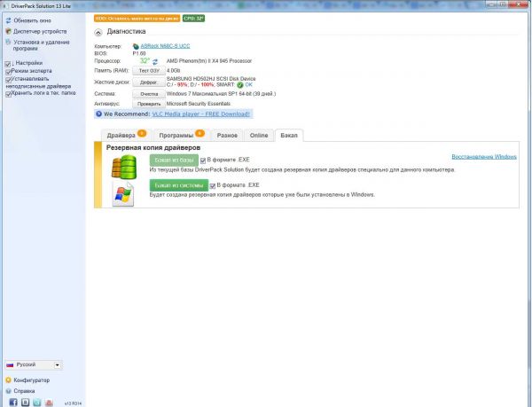This screenshot has height=407, width=532.
Task: Open the red social icon at sidebar bottom
Action: tap(49, 403)
